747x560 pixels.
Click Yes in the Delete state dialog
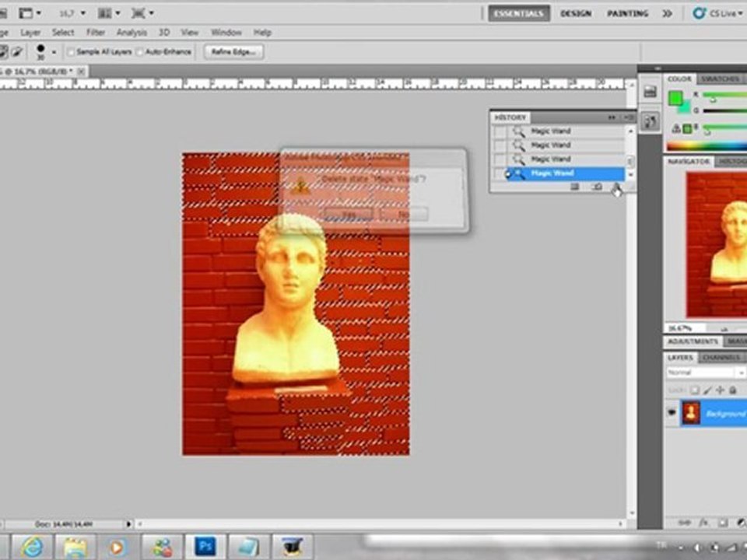349,215
